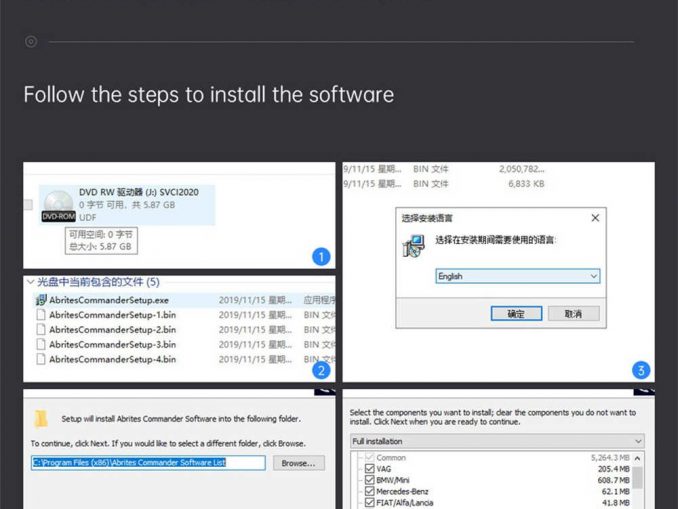Collapse the disc files group header chevron
The image size is (678, 509).
point(30,282)
